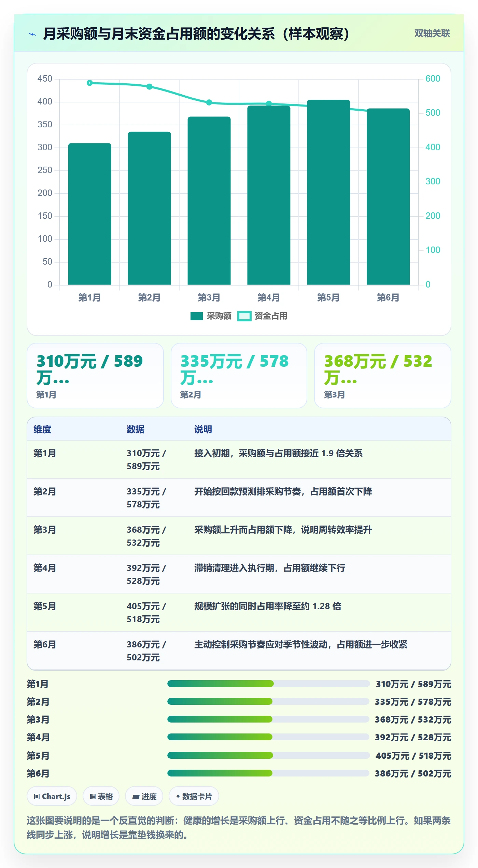This screenshot has width=478, height=868.
Task: Click the 第2月 data point on the 资金占用 line
Action: tap(150, 87)
